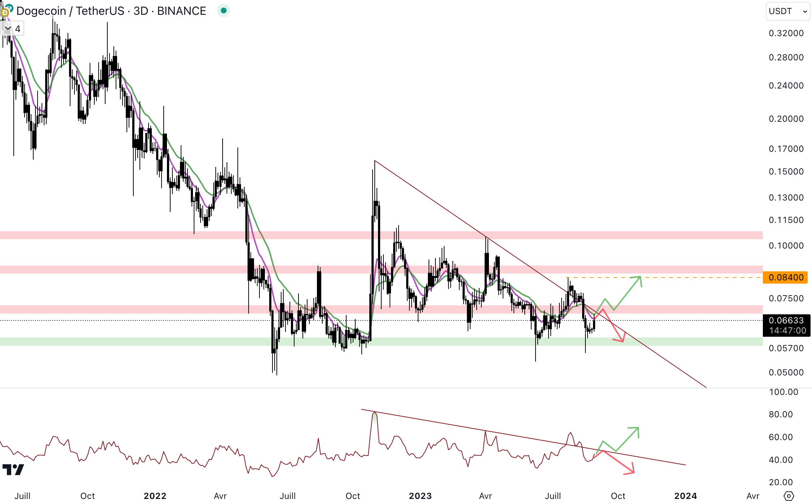Image resolution: width=812 pixels, height=504 pixels.
Task: Open chart settings gear on time axis
Action: point(789,496)
